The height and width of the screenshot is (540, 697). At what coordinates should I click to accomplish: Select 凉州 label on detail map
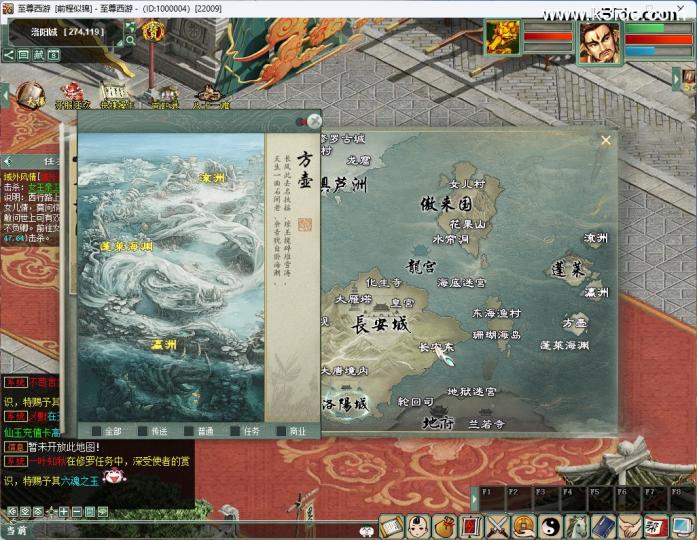coord(212,178)
